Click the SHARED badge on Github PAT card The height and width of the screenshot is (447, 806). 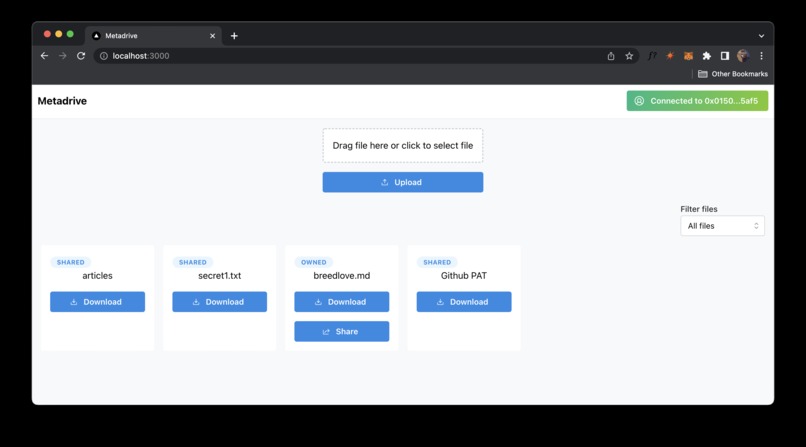pos(437,262)
